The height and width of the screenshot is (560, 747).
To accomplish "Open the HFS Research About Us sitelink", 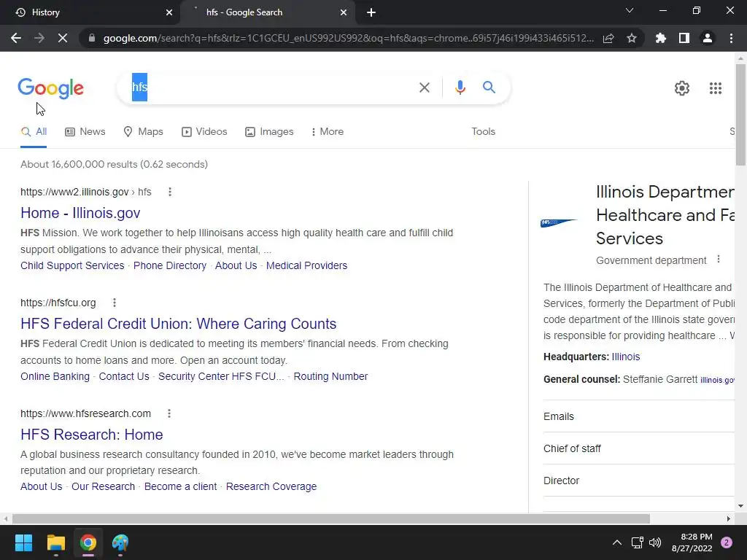I will [42, 486].
